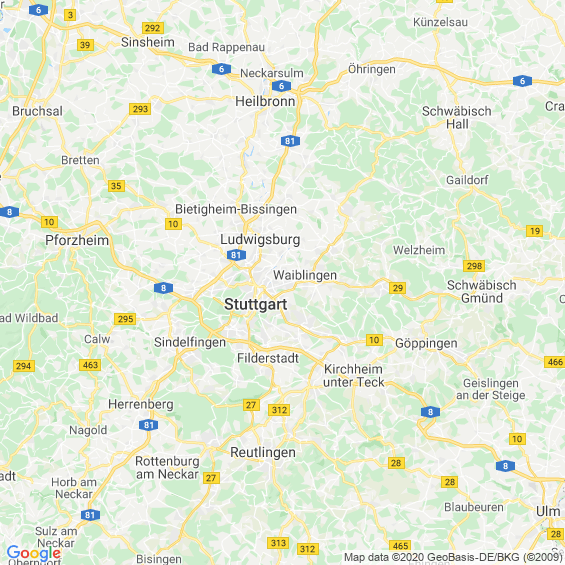Screen dimensions: 565x565
Task: Click the yellow 312 shield above Reutlingen
Action: click(x=279, y=410)
